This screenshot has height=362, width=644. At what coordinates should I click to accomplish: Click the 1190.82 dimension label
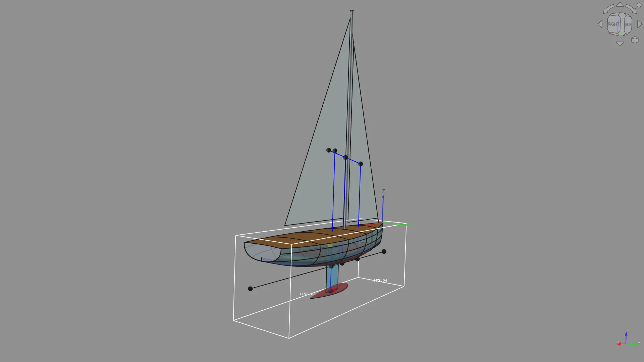307,294
